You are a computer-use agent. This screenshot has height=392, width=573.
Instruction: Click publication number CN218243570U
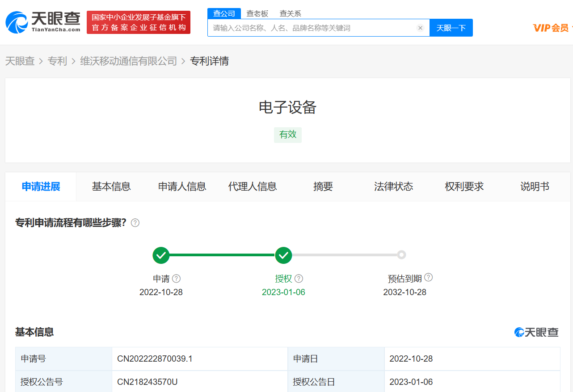click(147, 382)
